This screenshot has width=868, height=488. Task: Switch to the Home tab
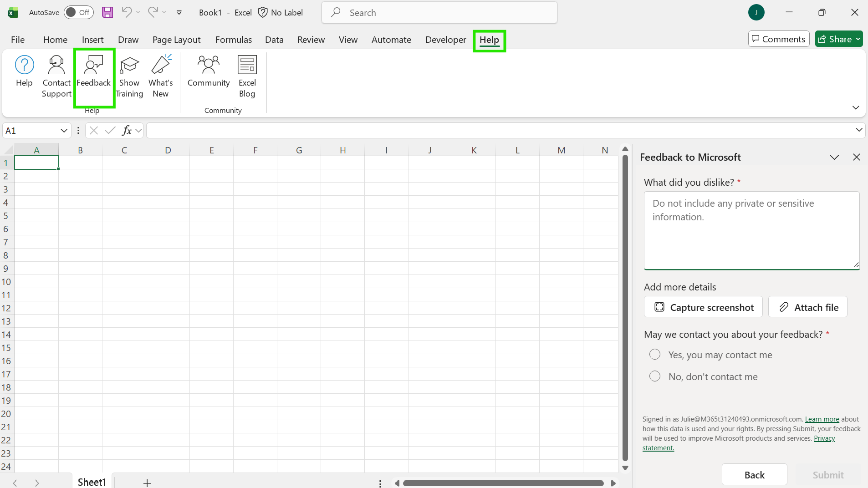pos(55,40)
